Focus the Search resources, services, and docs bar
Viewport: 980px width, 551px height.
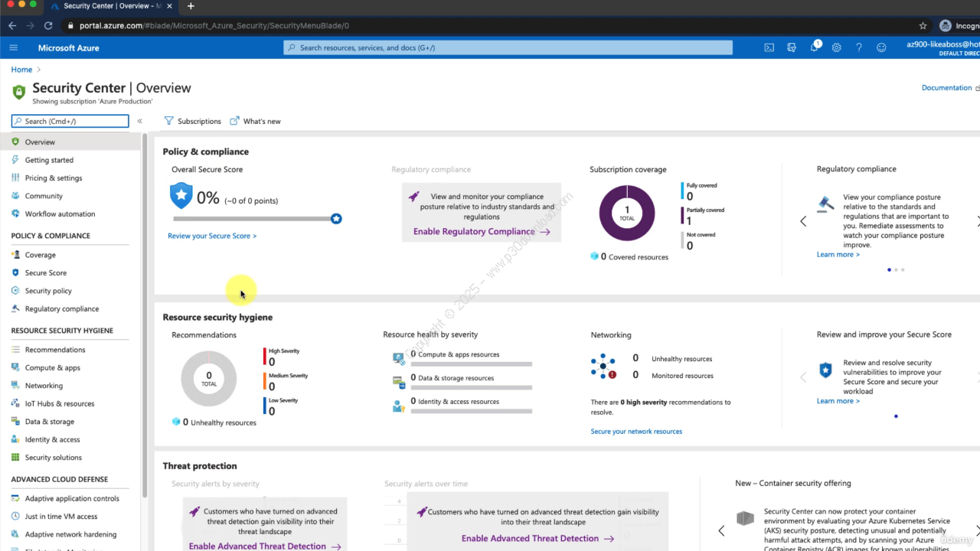(x=508, y=47)
